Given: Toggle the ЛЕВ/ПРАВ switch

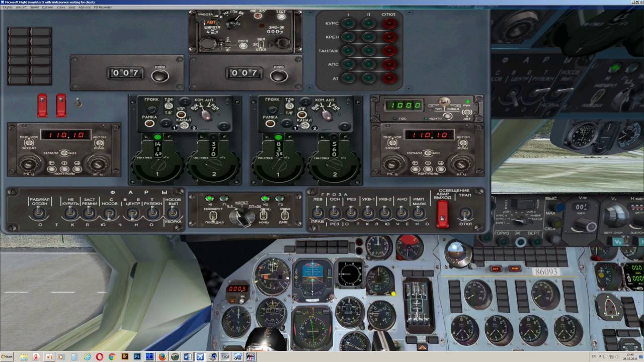Looking at the screenshot, I should tap(317, 213).
